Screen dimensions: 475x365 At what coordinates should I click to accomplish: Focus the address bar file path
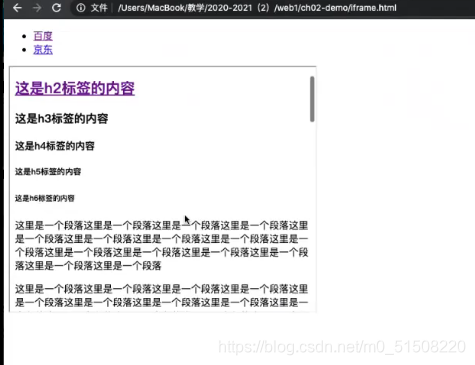click(x=257, y=8)
